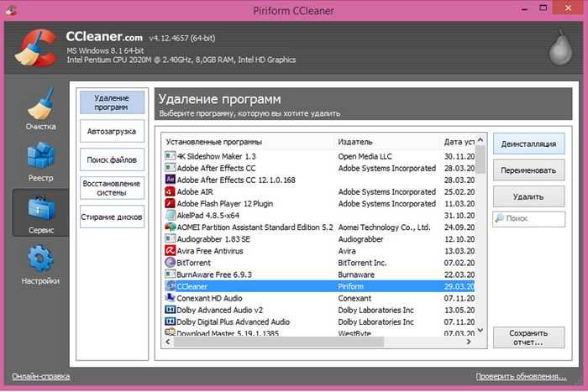Image resolution: width=588 pixels, height=392 pixels.
Task: Click the Деинсталляция button
Action: pos(528,144)
